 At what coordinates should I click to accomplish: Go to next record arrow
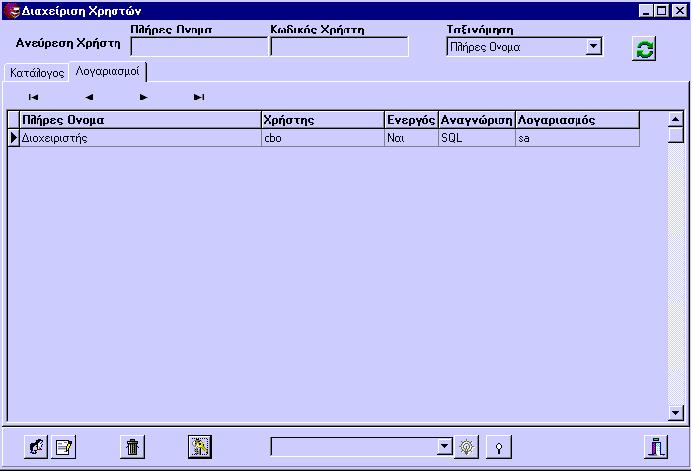pos(144,97)
